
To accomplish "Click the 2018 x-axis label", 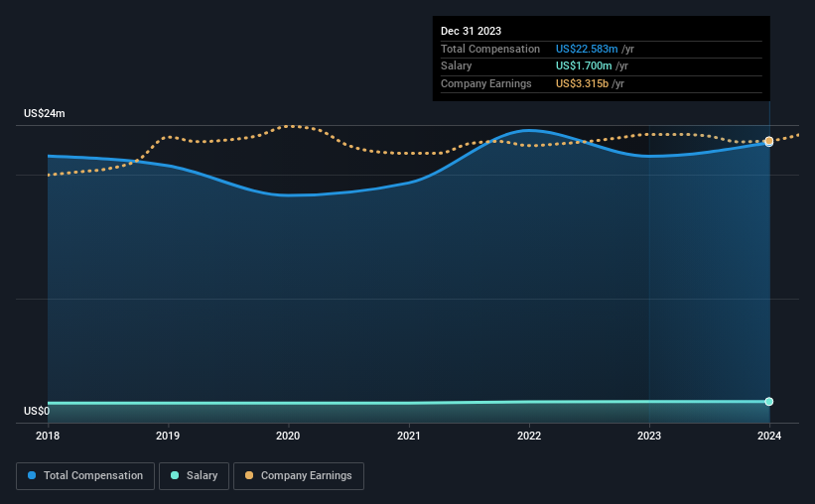I will pos(48,436).
